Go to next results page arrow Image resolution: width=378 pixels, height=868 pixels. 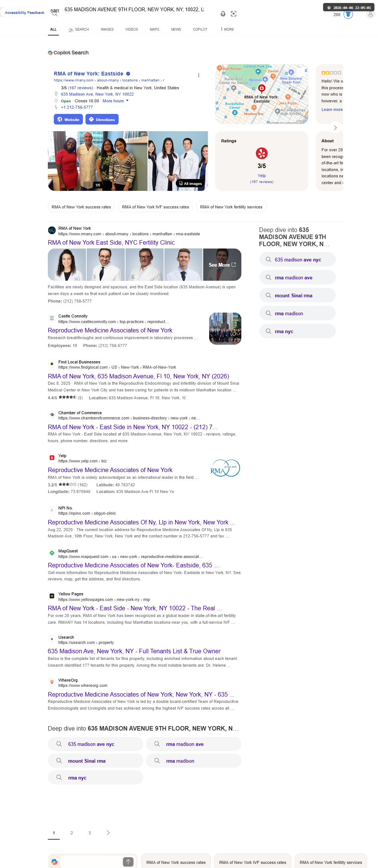click(108, 833)
